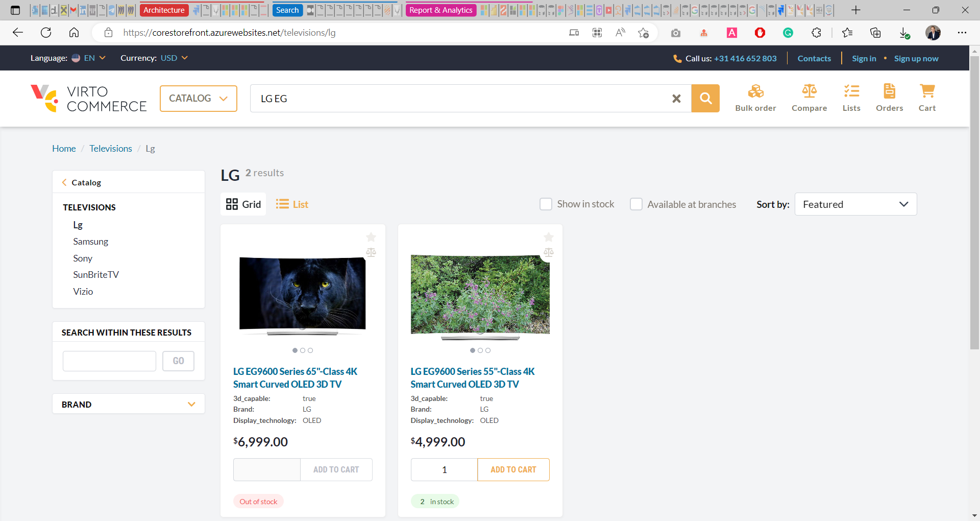Viewport: 980px width, 521px height.
Task: Enable the Show in stock checkbox
Action: 546,204
